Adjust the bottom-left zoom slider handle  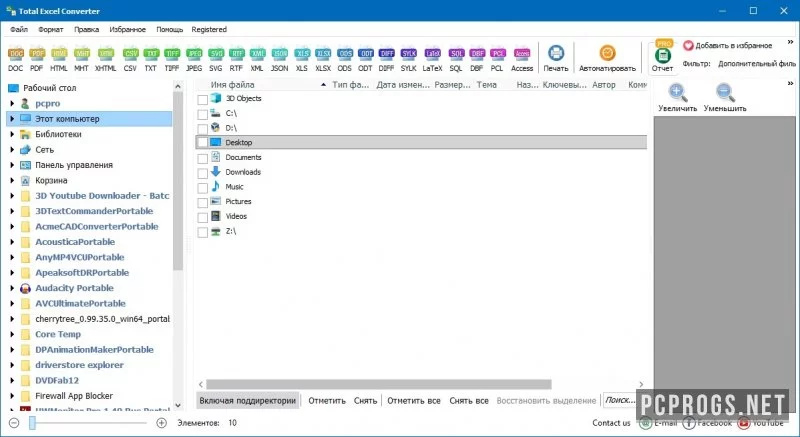(x=32, y=423)
